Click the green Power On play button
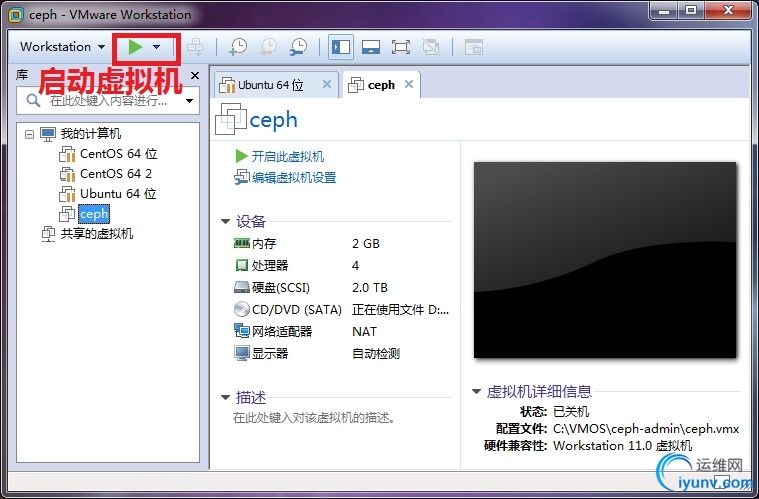The image size is (759, 499). pos(135,47)
